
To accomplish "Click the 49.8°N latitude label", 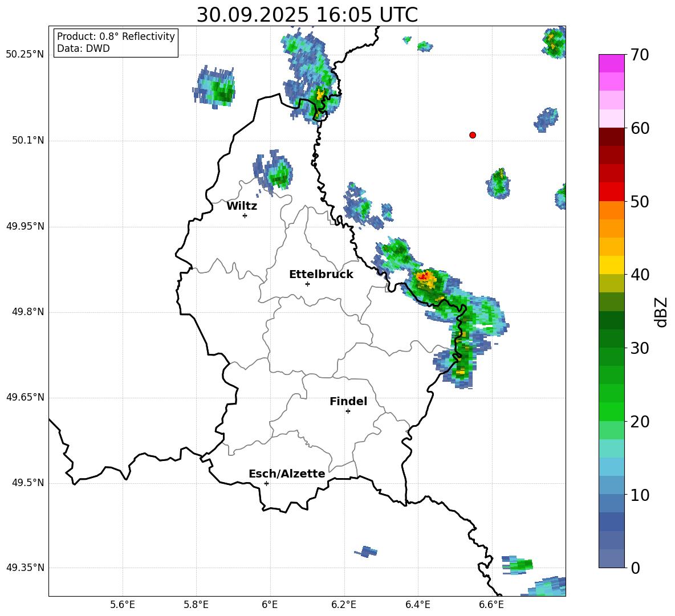I will 29,312.
